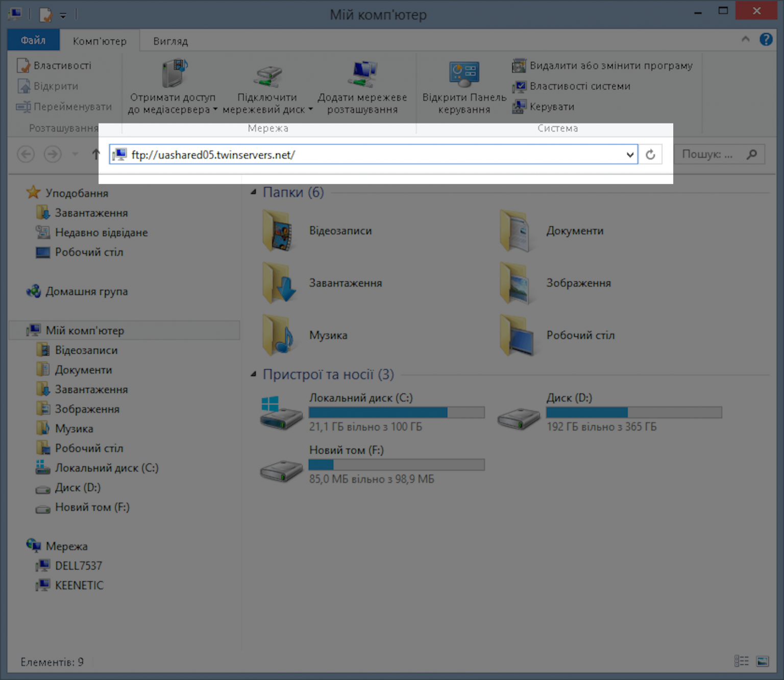Click Видалити або змінити програму
This screenshot has width=784, height=680.
pos(610,66)
